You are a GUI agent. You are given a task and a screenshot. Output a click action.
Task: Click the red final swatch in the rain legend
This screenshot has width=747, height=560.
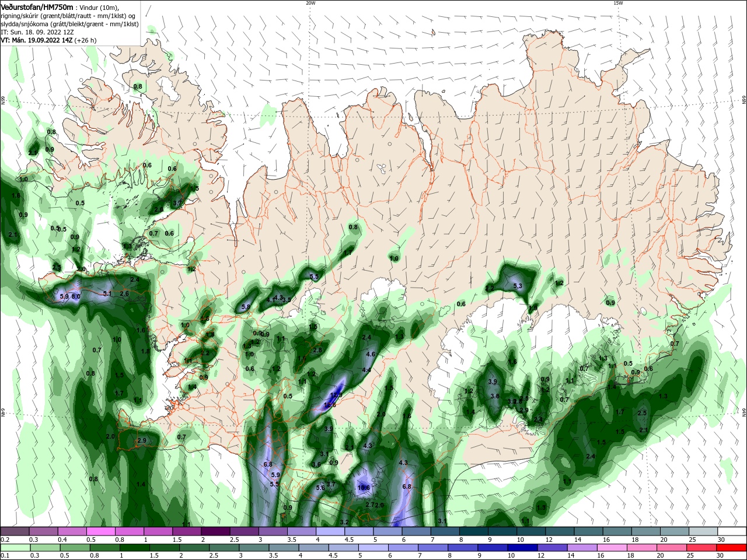pos(731,548)
